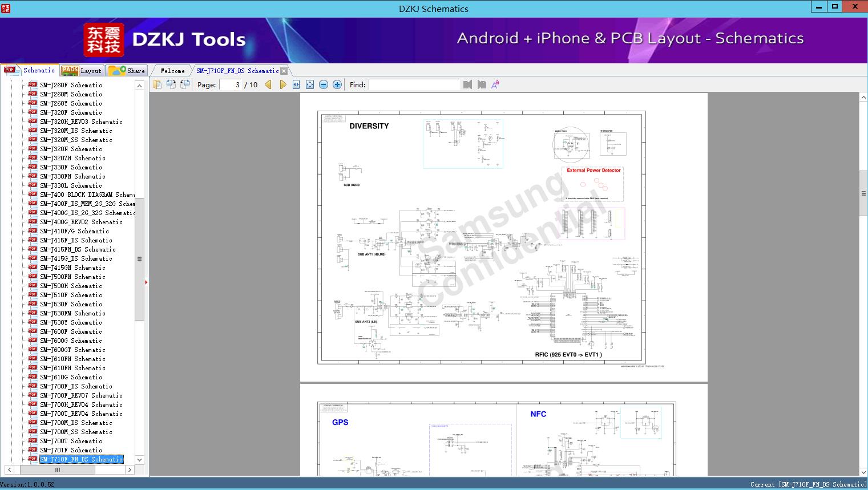Image resolution: width=868 pixels, height=490 pixels.
Task: Click schematic list scroll-up arrow
Action: [139, 86]
